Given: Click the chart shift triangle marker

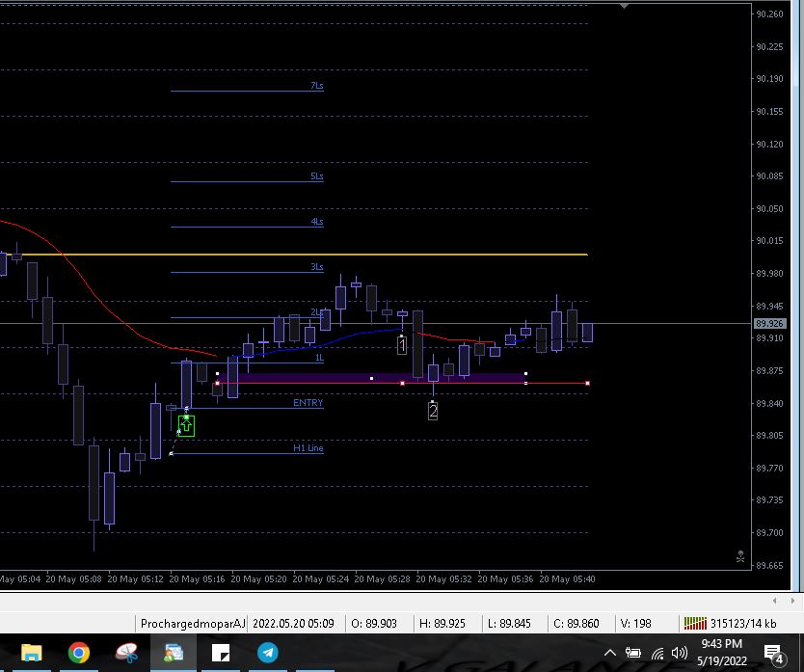Looking at the screenshot, I should tap(624, 6).
